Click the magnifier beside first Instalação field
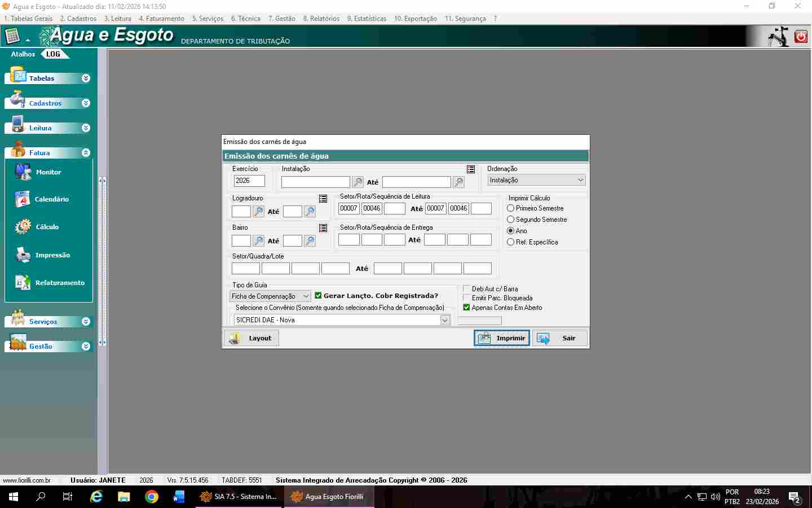This screenshot has width=812, height=508. coord(358,182)
